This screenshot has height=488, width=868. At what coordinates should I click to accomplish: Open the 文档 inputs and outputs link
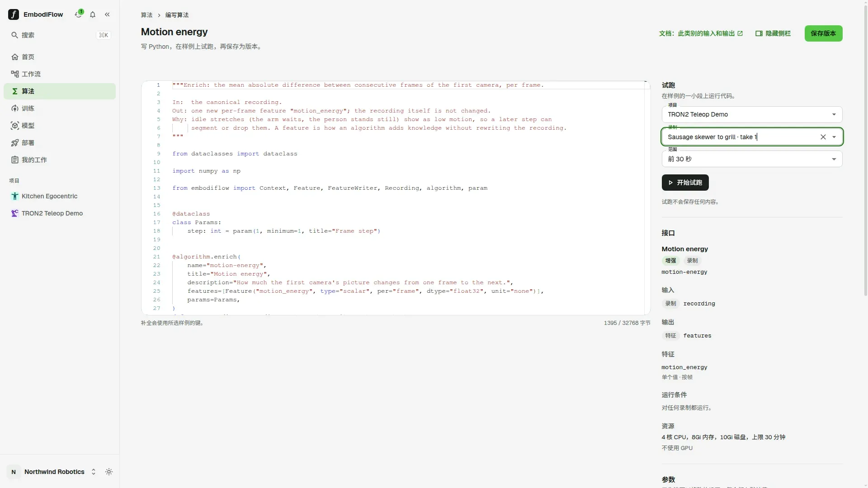[701, 33]
